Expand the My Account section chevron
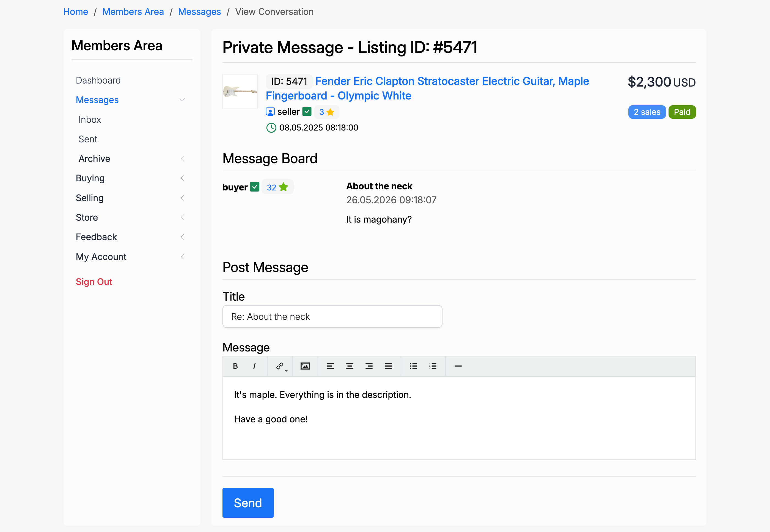770x532 pixels. (182, 257)
